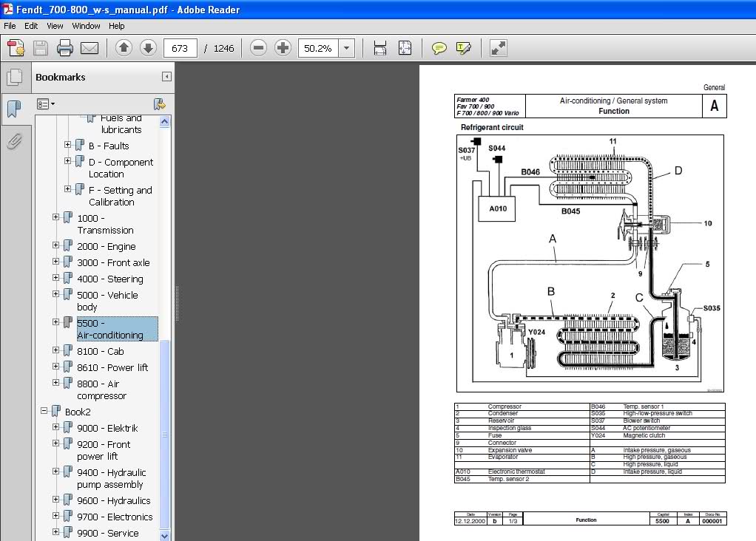
Task: Zoom out using the minus button
Action: tap(258, 49)
